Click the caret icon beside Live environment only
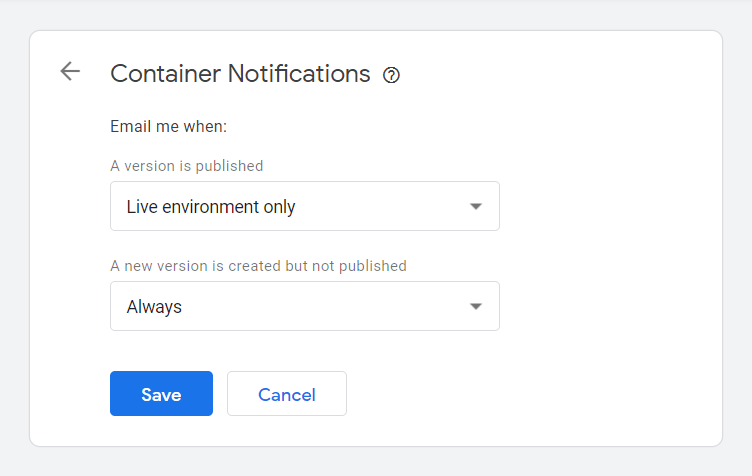This screenshot has height=476, width=752. 476,207
